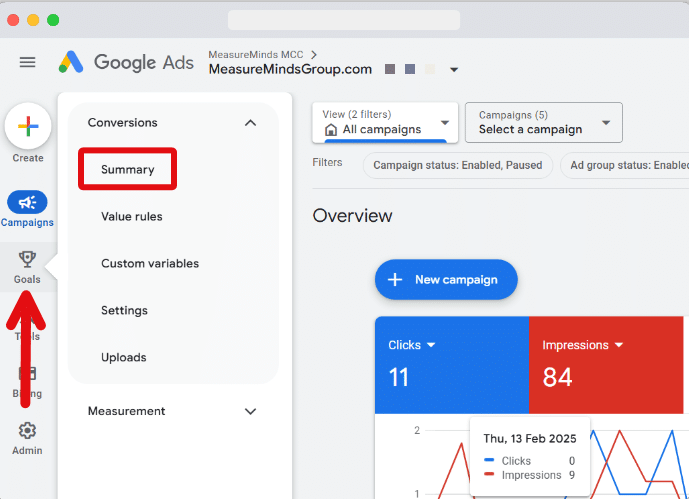Click the Ad group status filter chip
The height and width of the screenshot is (499, 689).
tap(624, 166)
